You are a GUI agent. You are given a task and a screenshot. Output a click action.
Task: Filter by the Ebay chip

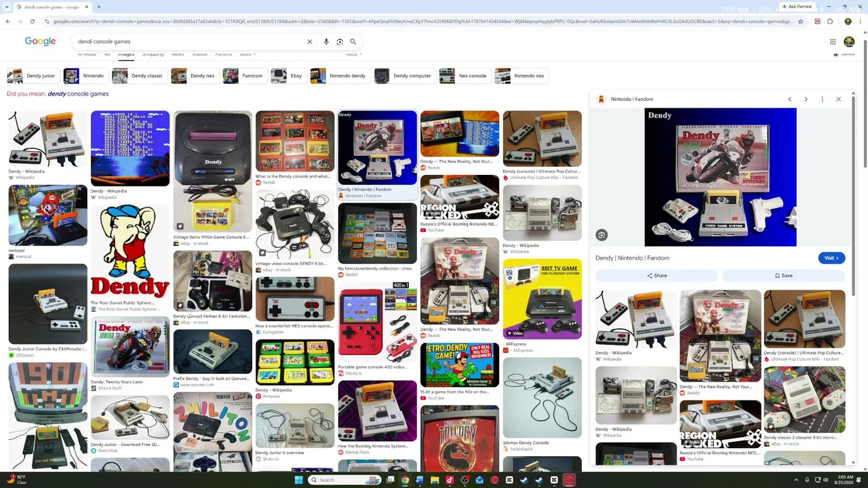pos(288,76)
